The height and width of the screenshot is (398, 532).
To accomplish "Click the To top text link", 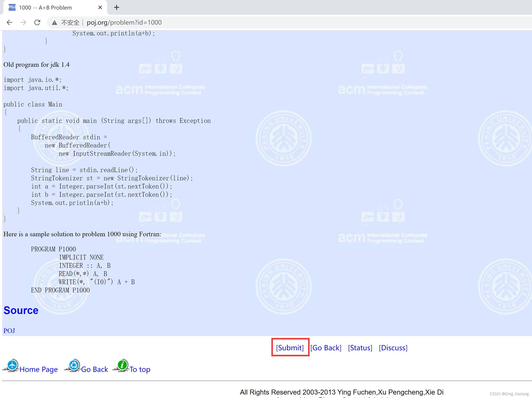I will (140, 369).
